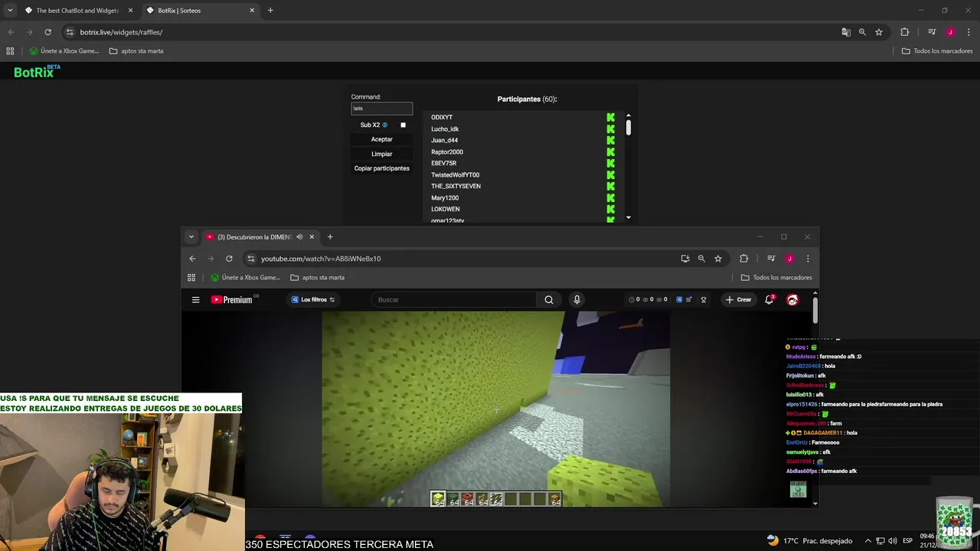Image resolution: width=980 pixels, height=551 pixels.
Task: Click translate page icon in BotRix window
Action: [846, 32]
